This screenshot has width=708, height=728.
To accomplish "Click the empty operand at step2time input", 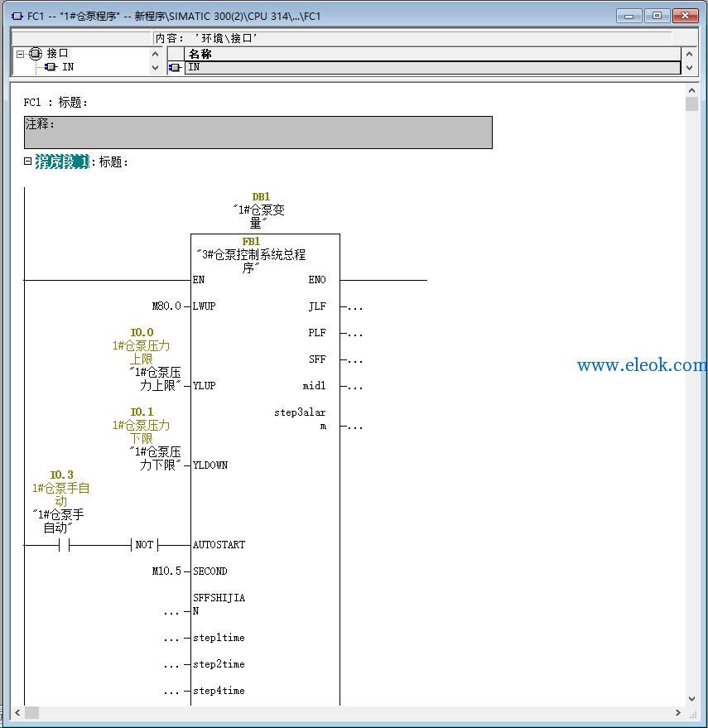I will (171, 665).
